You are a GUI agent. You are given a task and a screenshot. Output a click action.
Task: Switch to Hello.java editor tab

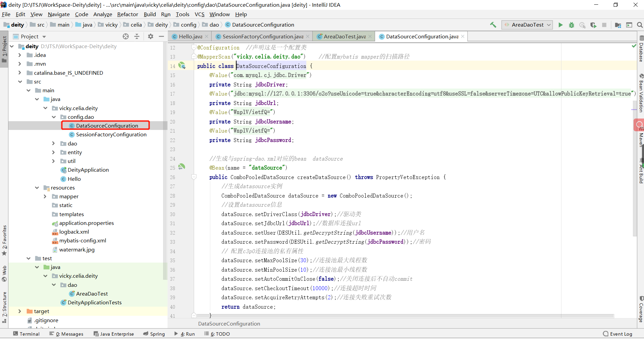click(x=190, y=36)
